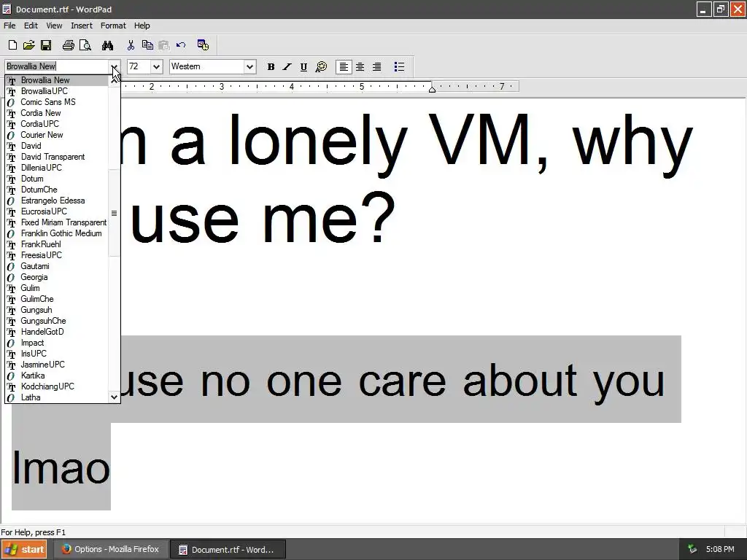Toggle Bold formatting
The width and height of the screenshot is (747, 560).
coord(271,66)
